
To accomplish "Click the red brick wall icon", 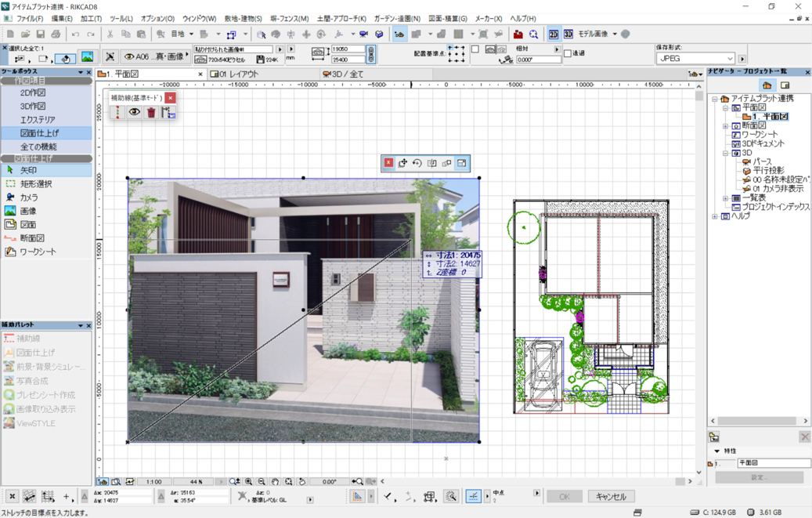I will tap(518, 34).
